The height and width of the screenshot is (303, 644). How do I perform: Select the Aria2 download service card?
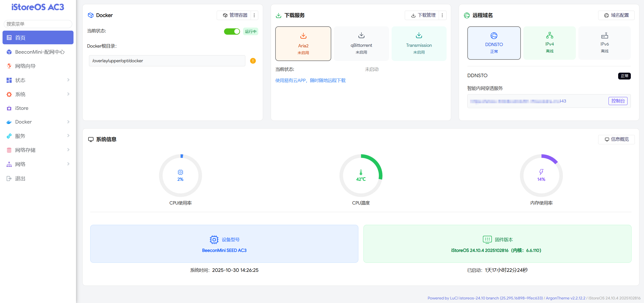click(x=303, y=44)
